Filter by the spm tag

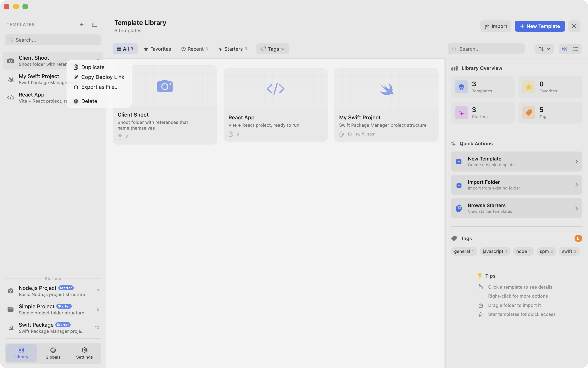pyautogui.click(x=546, y=251)
